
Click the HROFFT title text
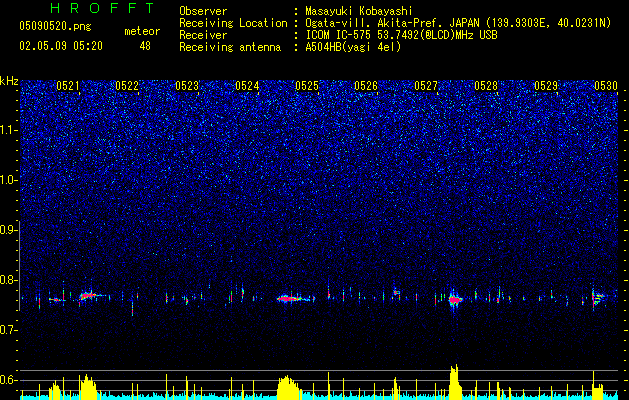pyautogui.click(x=103, y=8)
